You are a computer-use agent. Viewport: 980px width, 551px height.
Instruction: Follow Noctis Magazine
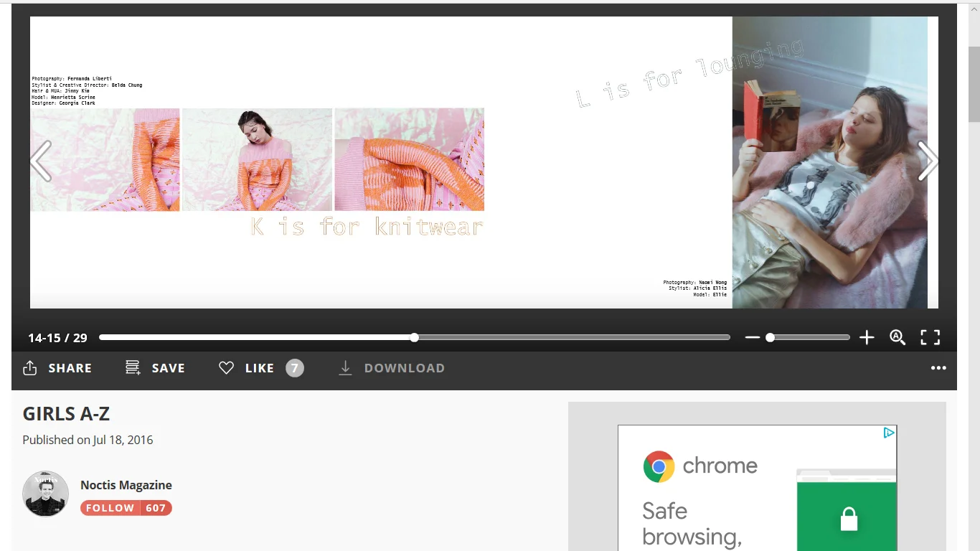pos(110,508)
